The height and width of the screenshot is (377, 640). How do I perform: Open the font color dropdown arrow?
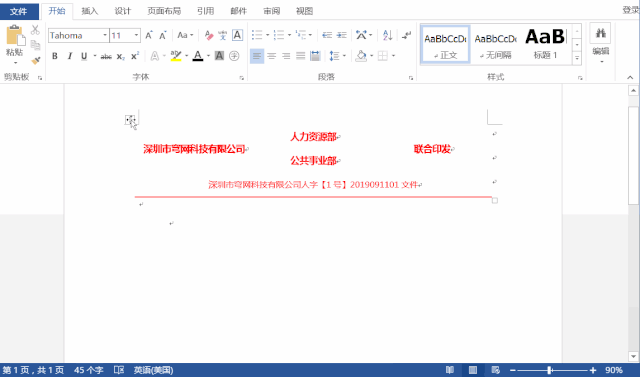[209, 56]
